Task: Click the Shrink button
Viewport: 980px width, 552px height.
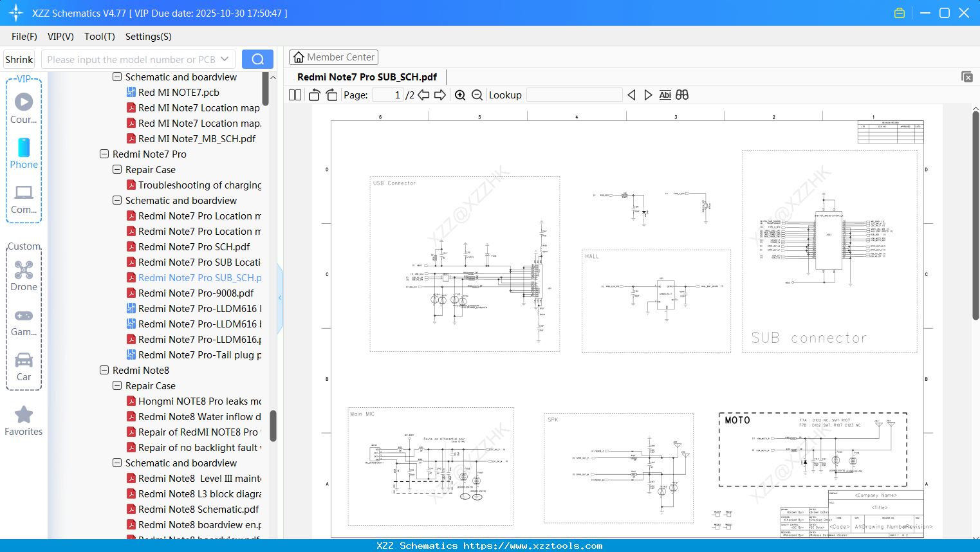Action: [x=19, y=59]
